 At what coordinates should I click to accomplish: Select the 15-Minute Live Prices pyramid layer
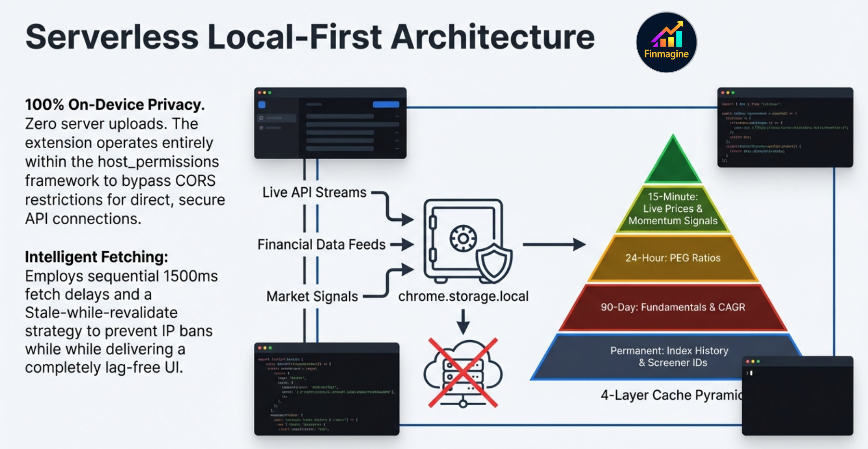[x=673, y=209]
